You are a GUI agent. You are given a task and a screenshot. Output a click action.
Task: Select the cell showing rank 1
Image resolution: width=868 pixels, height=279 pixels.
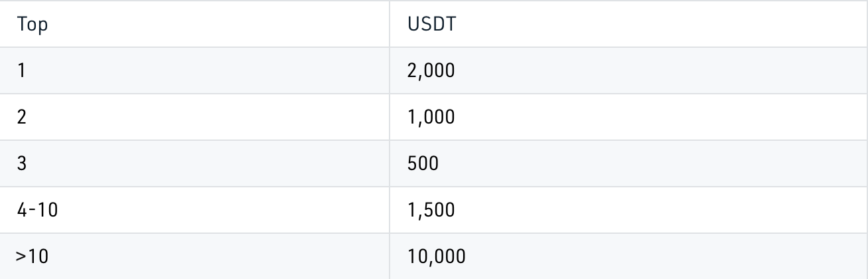22,70
